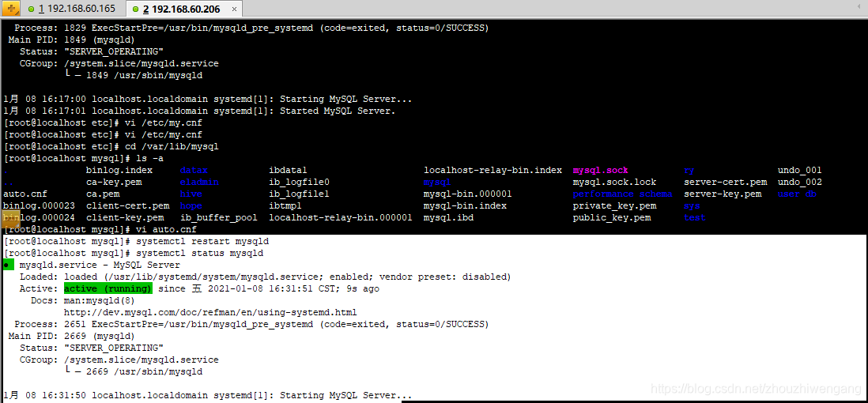Select the 'mysql.ibd' file name

point(448,217)
